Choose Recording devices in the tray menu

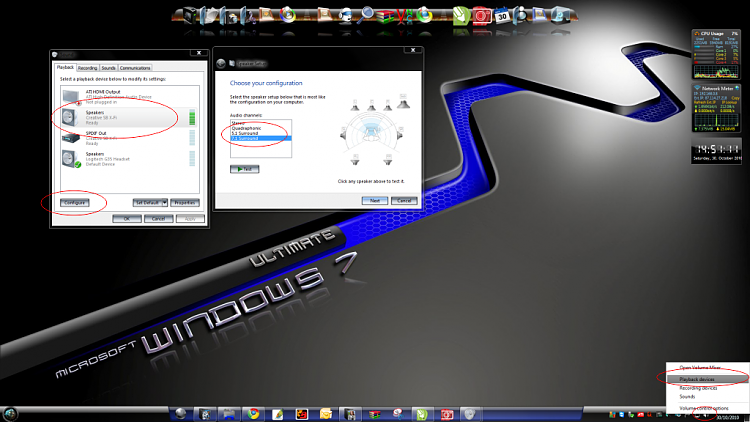click(x=707, y=388)
